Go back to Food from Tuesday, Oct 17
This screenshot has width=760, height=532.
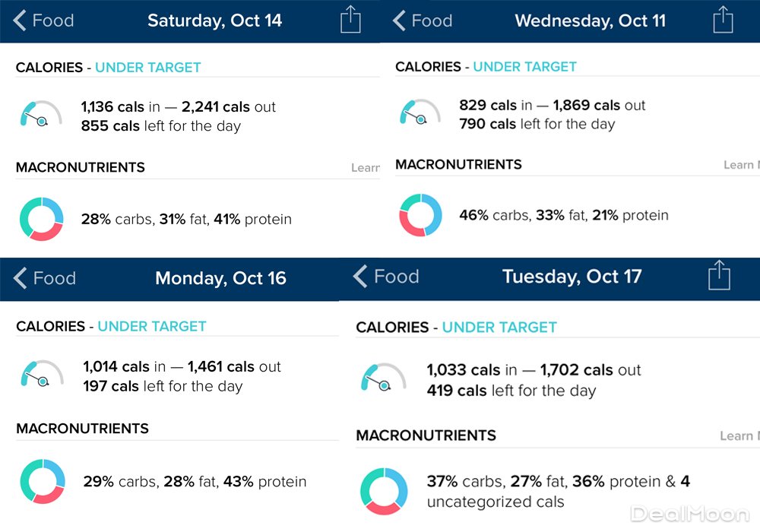[x=386, y=276]
